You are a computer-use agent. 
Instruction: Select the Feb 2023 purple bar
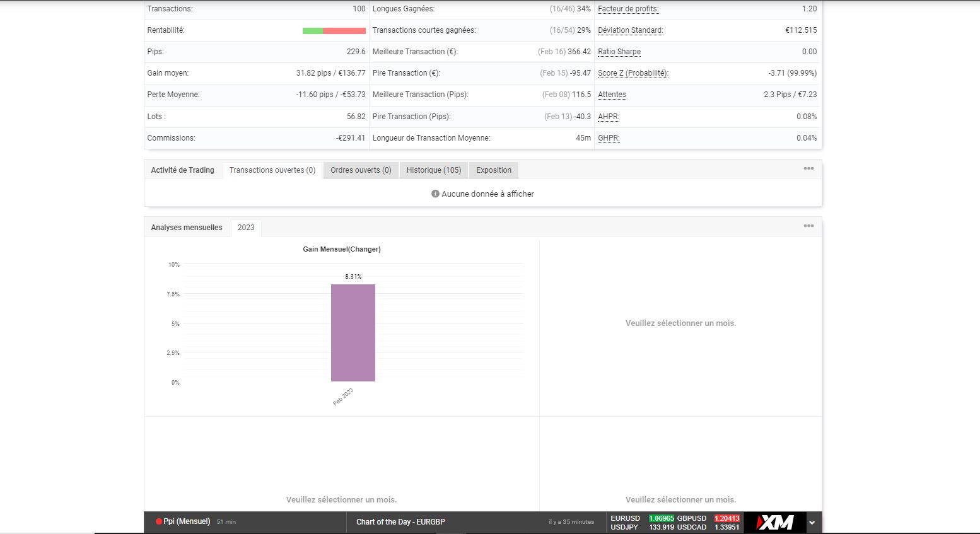tap(353, 333)
